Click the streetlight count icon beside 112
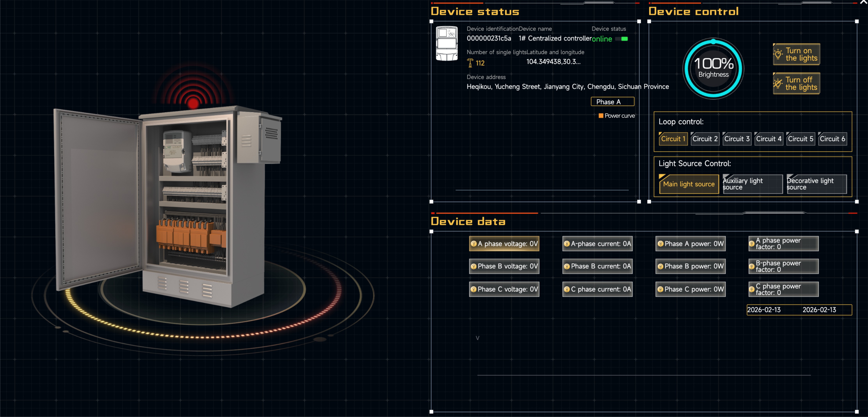The image size is (868, 417). click(470, 63)
